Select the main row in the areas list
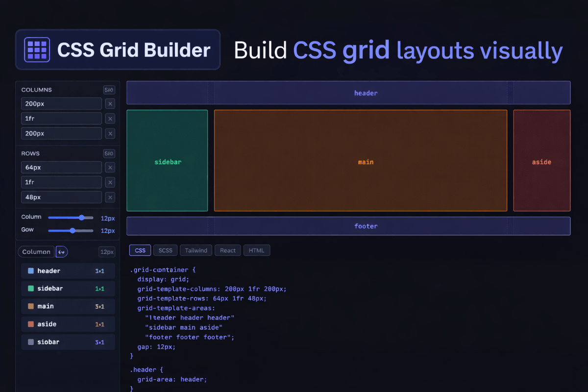 (68, 306)
